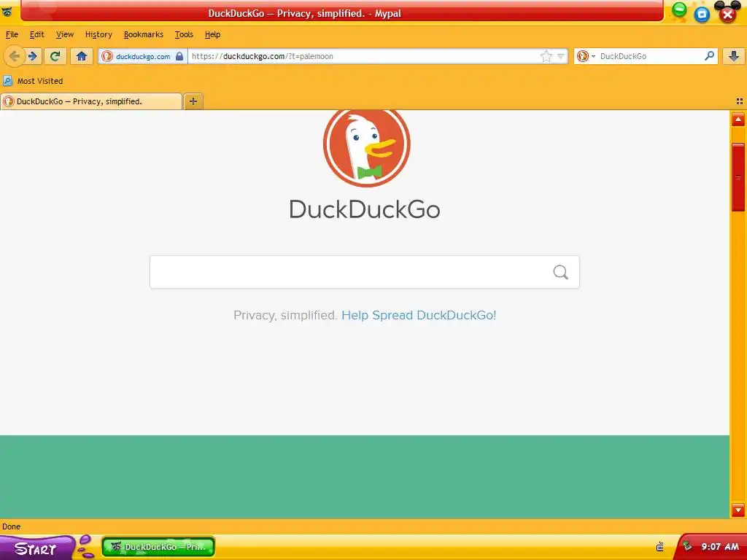Open the Help menu
Screen dimensions: 747x560
212,34
